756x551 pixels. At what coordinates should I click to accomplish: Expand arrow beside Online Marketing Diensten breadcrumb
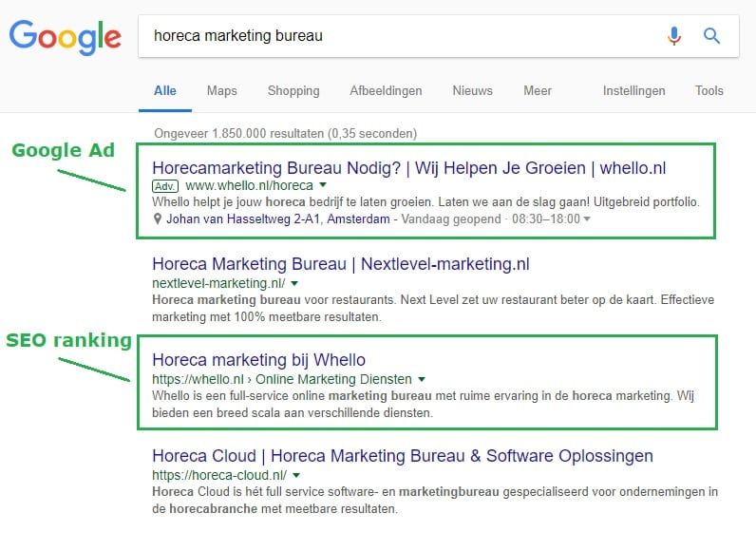tap(422, 379)
